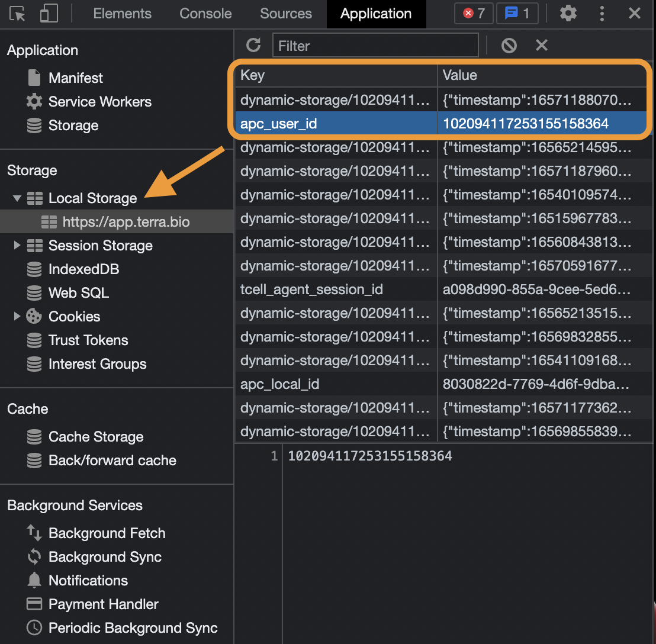
Task: Focus the Filter input field
Action: click(x=375, y=45)
